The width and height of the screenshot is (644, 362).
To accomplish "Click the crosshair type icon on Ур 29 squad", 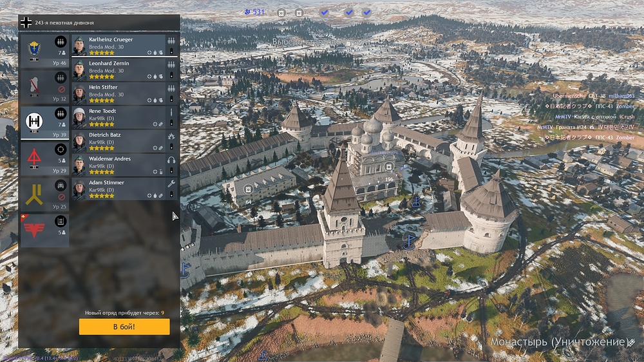I will pyautogui.click(x=61, y=149).
